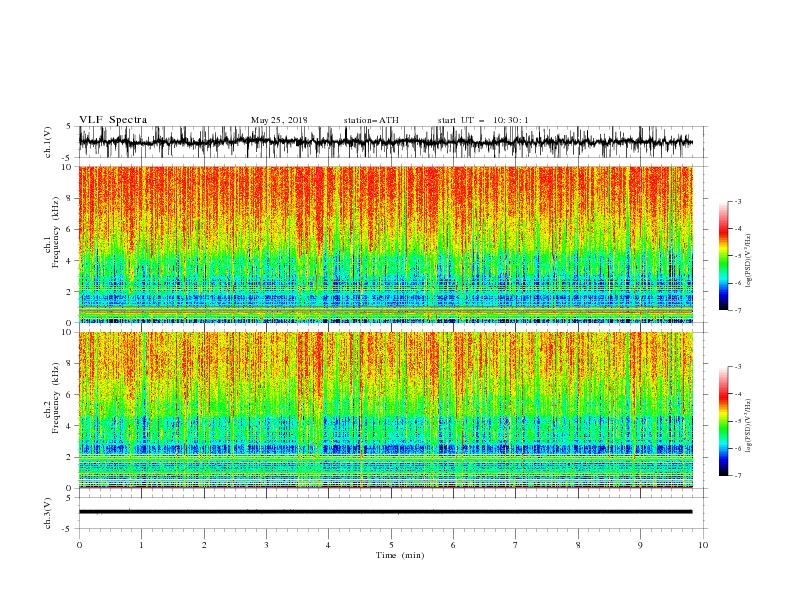
Task: Click the "VLF Spectra" plot title
Action: [113, 120]
